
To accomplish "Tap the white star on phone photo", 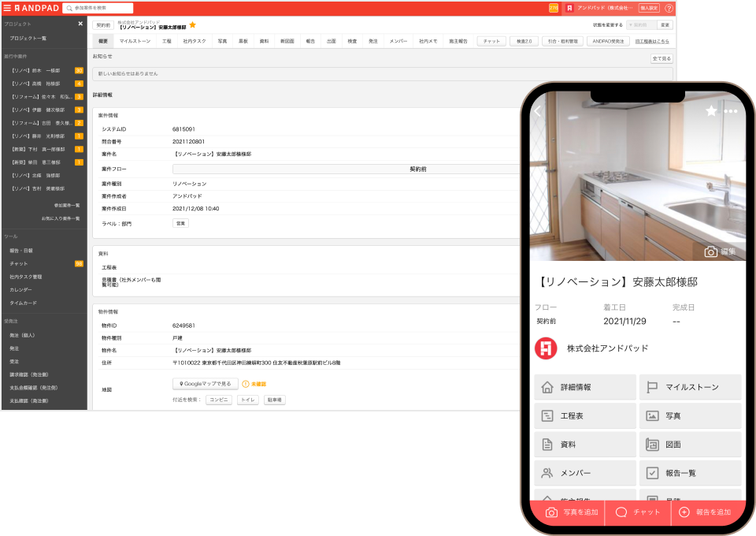I will 711,111.
